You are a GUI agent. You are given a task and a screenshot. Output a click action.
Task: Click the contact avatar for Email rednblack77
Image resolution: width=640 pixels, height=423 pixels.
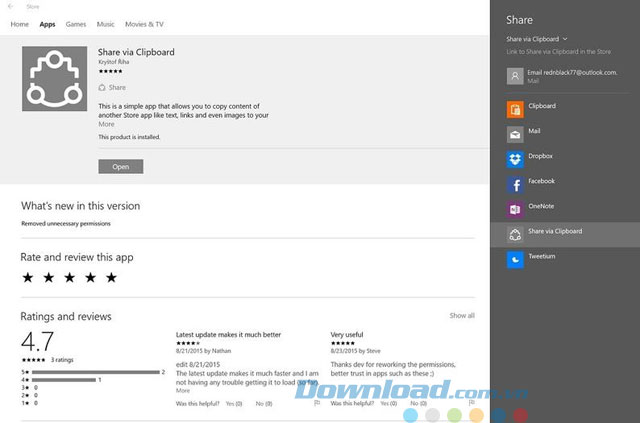pyautogui.click(x=515, y=76)
